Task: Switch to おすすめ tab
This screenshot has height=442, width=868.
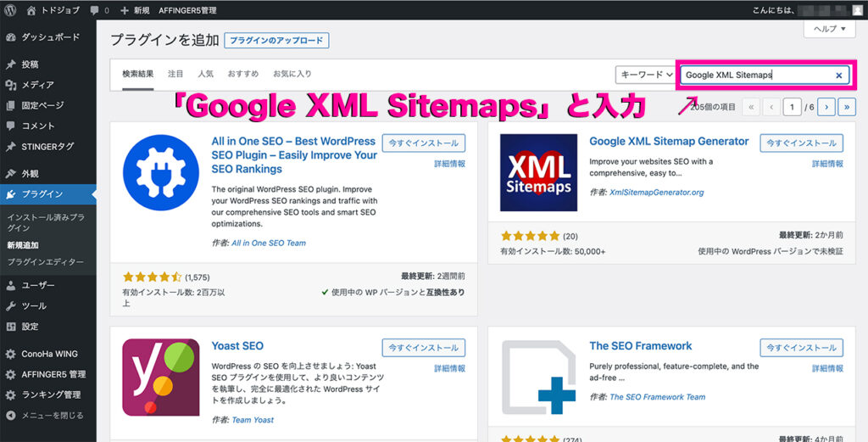Action: 243,74
